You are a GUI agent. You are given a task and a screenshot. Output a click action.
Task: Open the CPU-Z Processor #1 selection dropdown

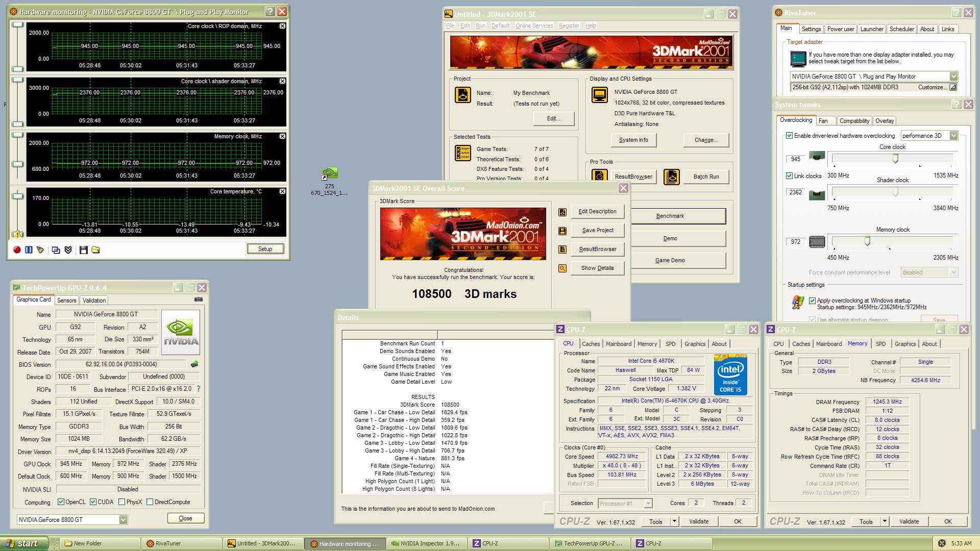pyautogui.click(x=648, y=504)
